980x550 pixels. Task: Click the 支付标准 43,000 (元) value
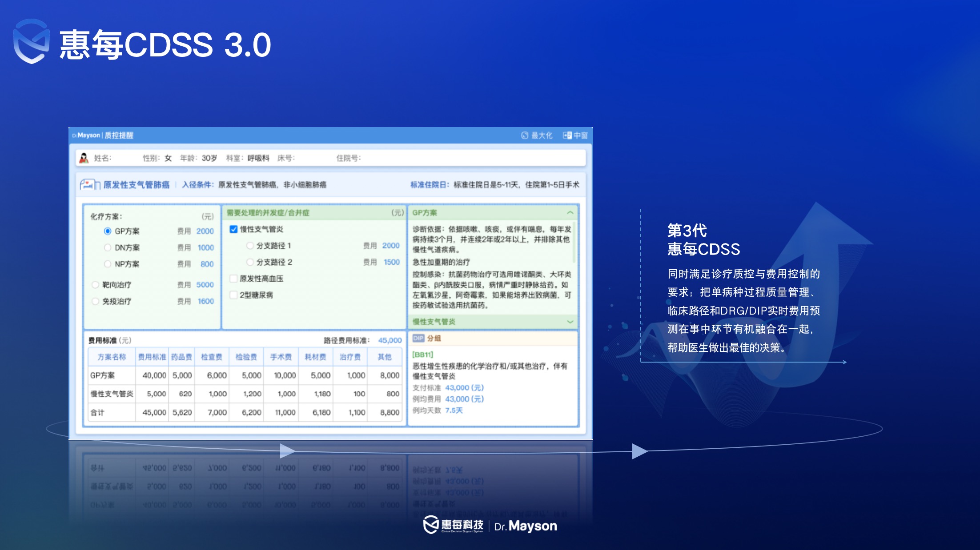pos(464,387)
